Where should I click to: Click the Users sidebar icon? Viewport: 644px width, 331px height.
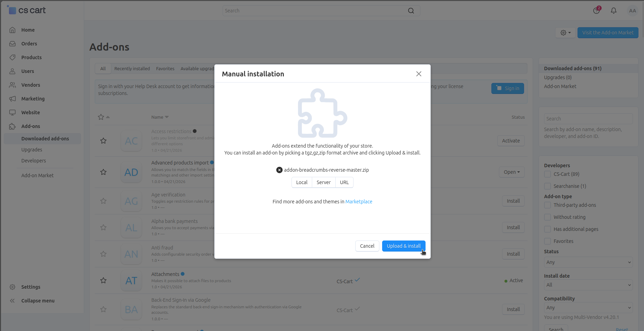[12, 71]
